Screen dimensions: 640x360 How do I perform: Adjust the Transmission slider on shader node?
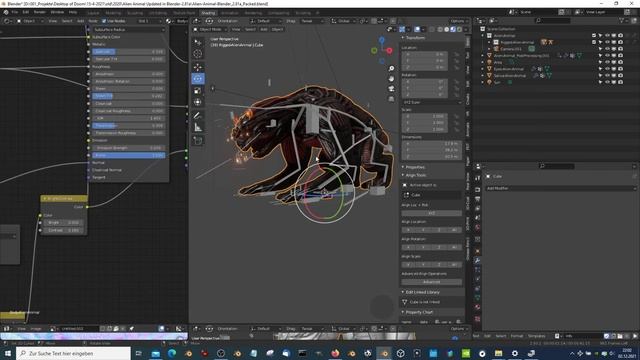pyautogui.click(x=129, y=126)
